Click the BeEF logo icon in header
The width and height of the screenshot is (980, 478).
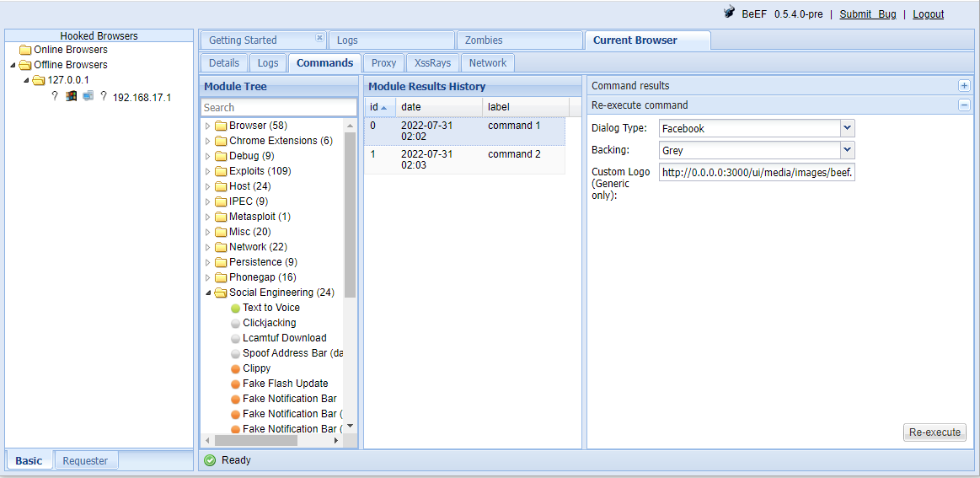pyautogui.click(x=729, y=13)
